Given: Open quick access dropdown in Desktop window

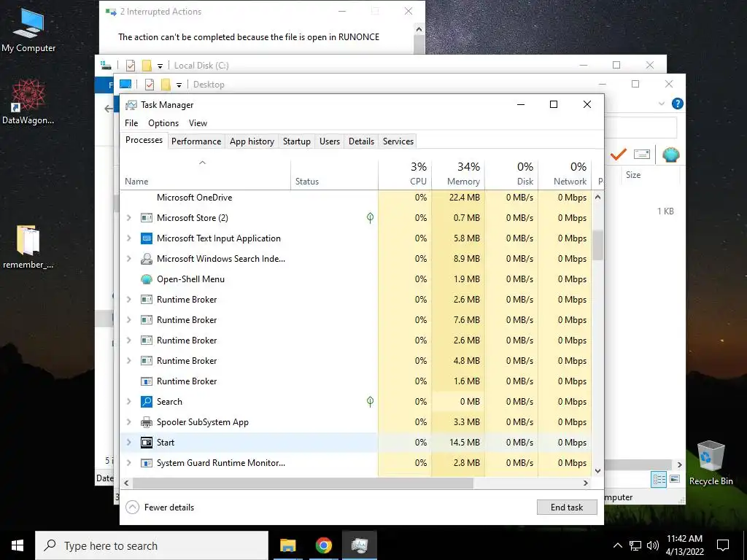Looking at the screenshot, I should [x=179, y=85].
